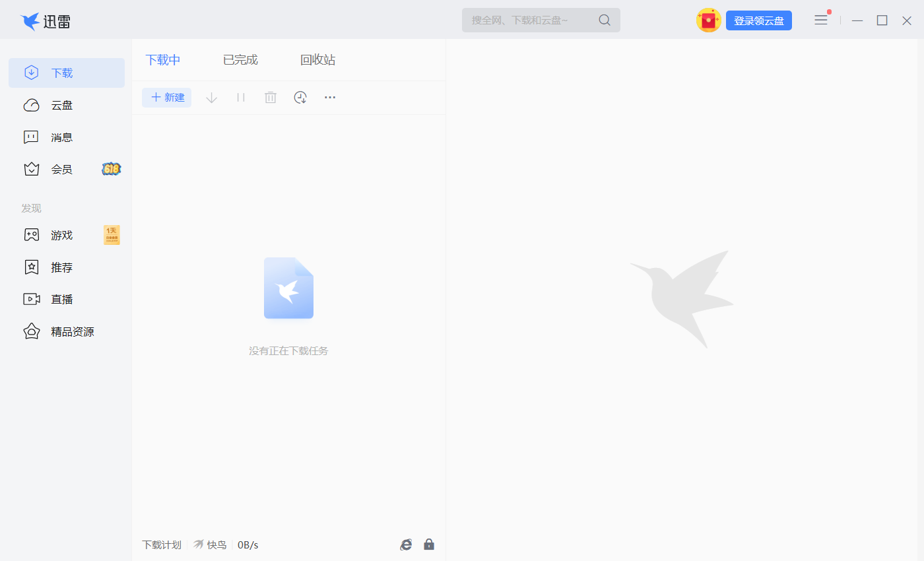Screen dimensions: 924x561
Task: Click the magnifier search icon
Action: coord(605,20)
